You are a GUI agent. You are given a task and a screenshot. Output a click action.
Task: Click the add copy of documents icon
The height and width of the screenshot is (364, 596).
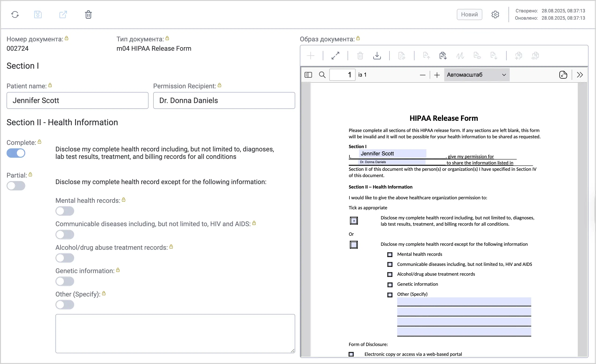pyautogui.click(x=518, y=56)
